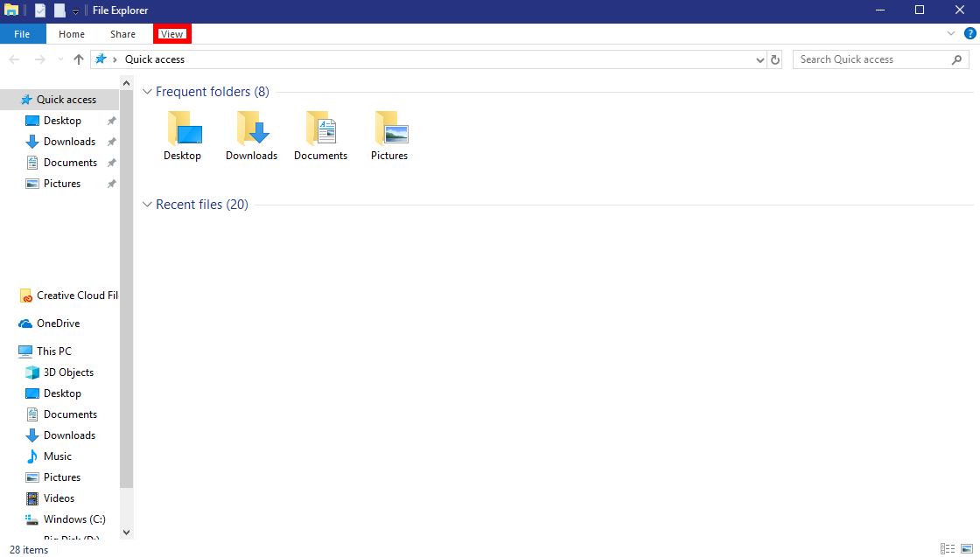Go up one level with the Up arrow

click(78, 59)
